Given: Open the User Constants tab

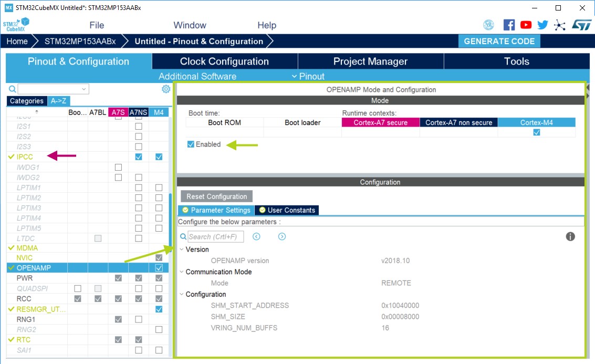Looking at the screenshot, I should click(x=287, y=210).
